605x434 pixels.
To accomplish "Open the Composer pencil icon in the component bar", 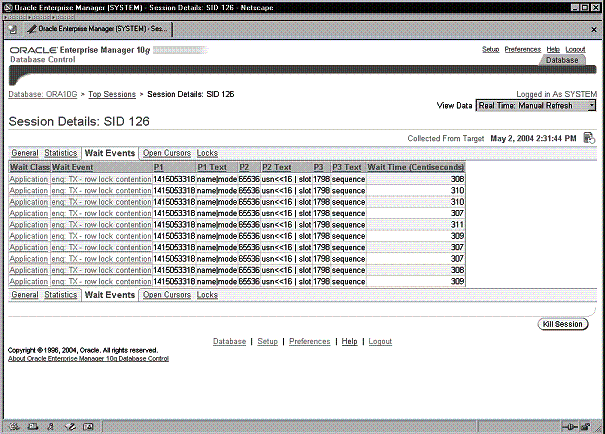I will [x=70, y=426].
